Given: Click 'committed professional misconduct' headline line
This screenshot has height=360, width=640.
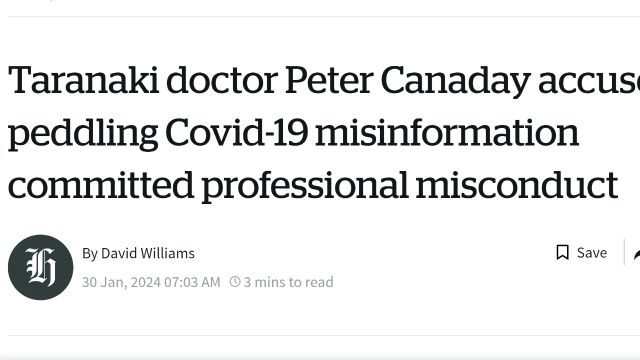Looking at the screenshot, I should (x=313, y=187).
